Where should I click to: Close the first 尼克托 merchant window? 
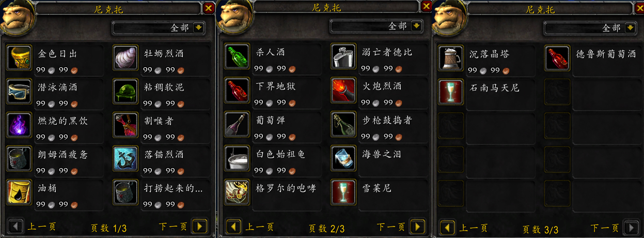208,8
